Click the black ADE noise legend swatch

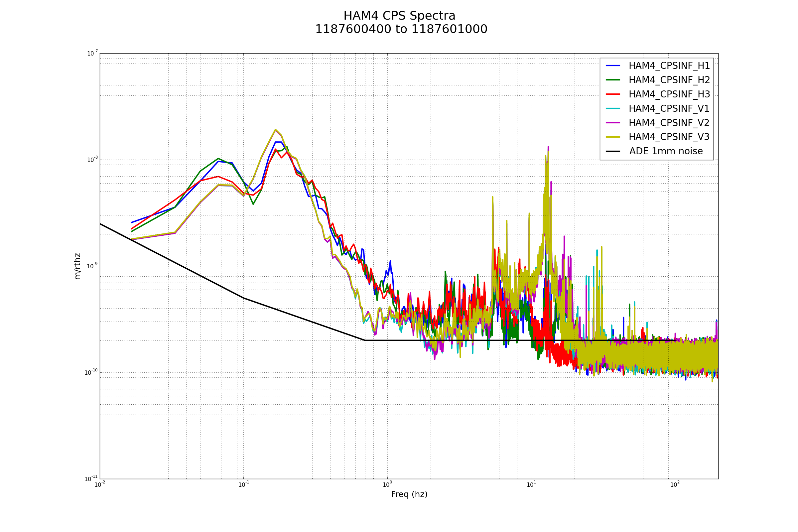click(613, 151)
